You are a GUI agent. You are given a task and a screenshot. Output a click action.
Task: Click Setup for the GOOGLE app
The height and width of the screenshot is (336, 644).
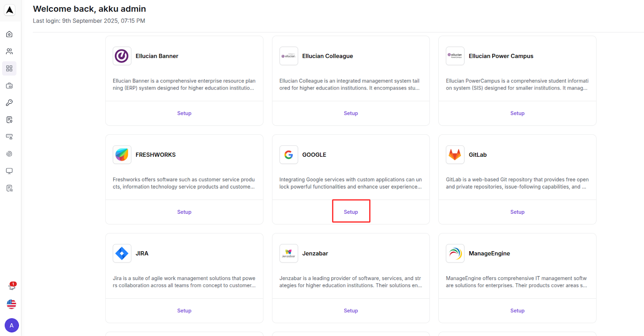(x=351, y=212)
